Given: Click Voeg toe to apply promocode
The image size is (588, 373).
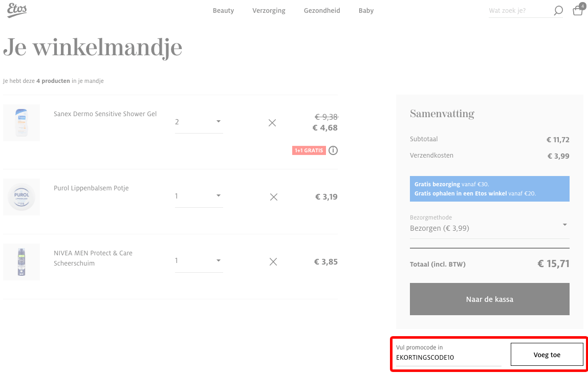Looking at the screenshot, I should 547,355.
